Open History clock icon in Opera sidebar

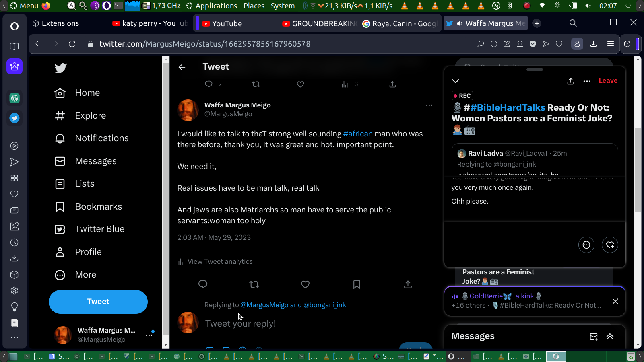[14, 243]
